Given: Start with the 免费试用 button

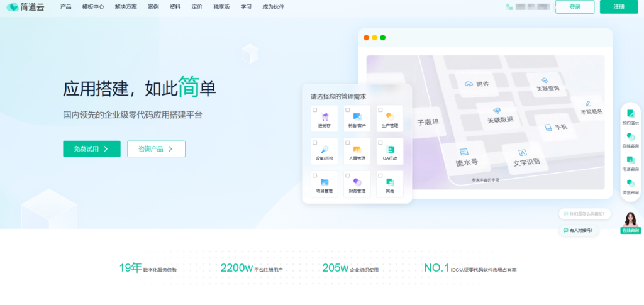Looking at the screenshot, I should pyautogui.click(x=92, y=149).
